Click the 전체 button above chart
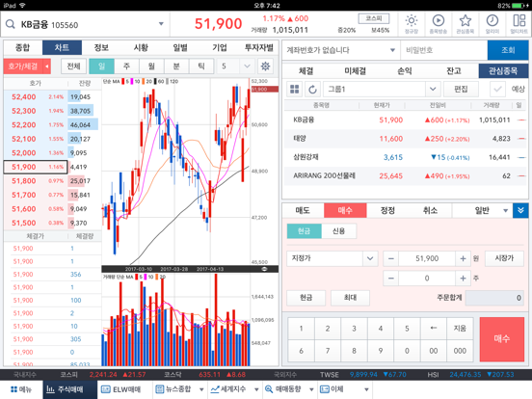 point(73,66)
